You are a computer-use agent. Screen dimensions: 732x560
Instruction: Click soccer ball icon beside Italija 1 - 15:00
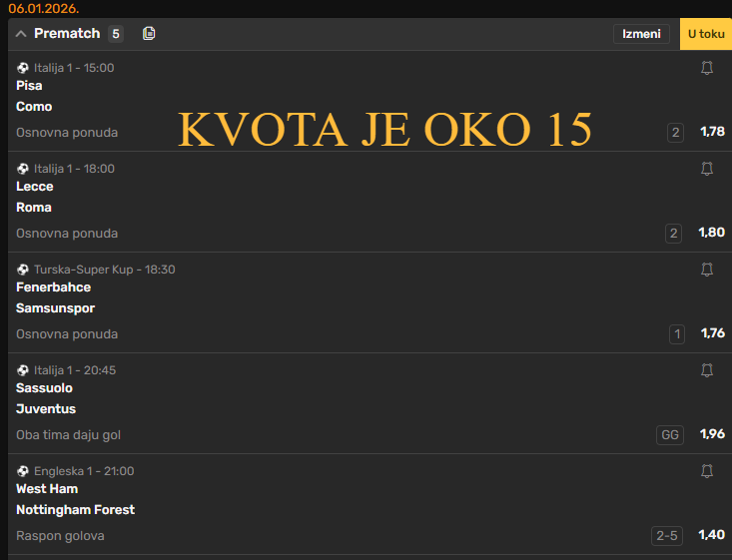click(23, 68)
